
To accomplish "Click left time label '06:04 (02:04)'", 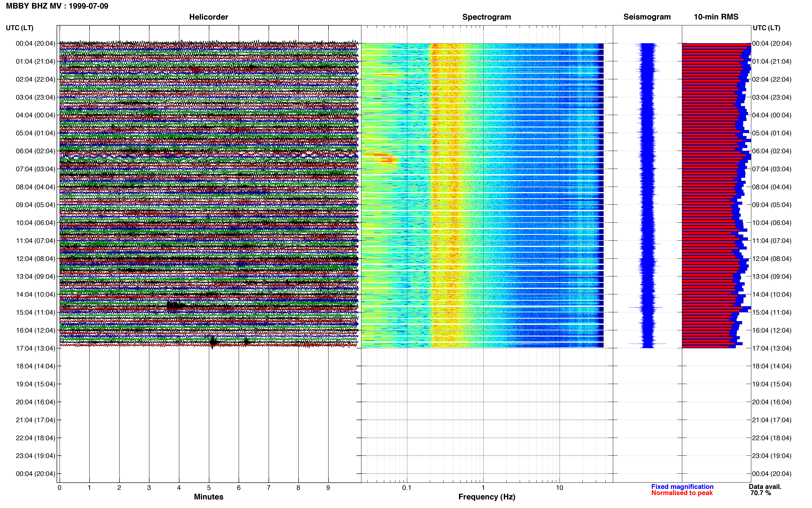I will 35,151.
